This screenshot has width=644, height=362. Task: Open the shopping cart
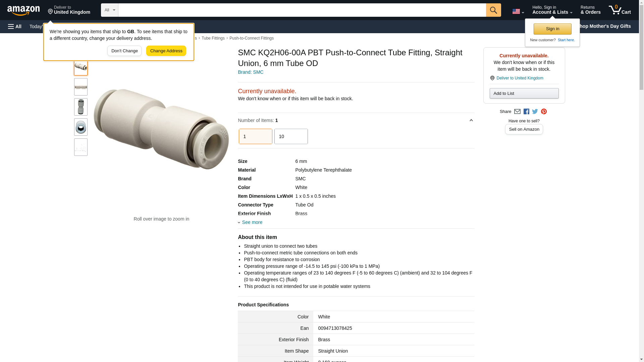(x=620, y=10)
